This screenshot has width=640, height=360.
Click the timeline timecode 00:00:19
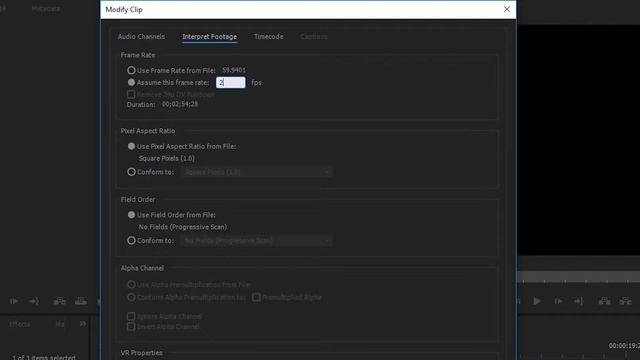click(x=624, y=345)
